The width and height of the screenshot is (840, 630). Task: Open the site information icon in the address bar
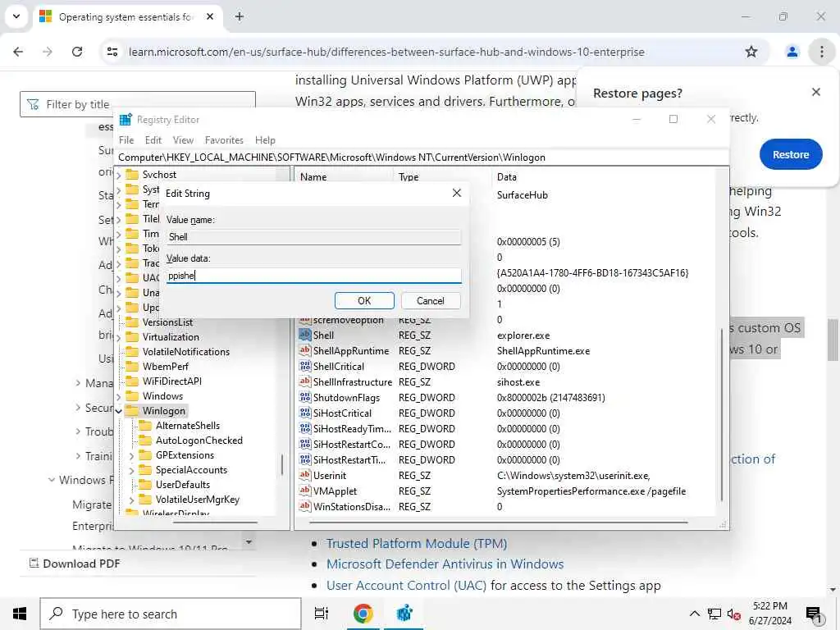click(x=112, y=52)
